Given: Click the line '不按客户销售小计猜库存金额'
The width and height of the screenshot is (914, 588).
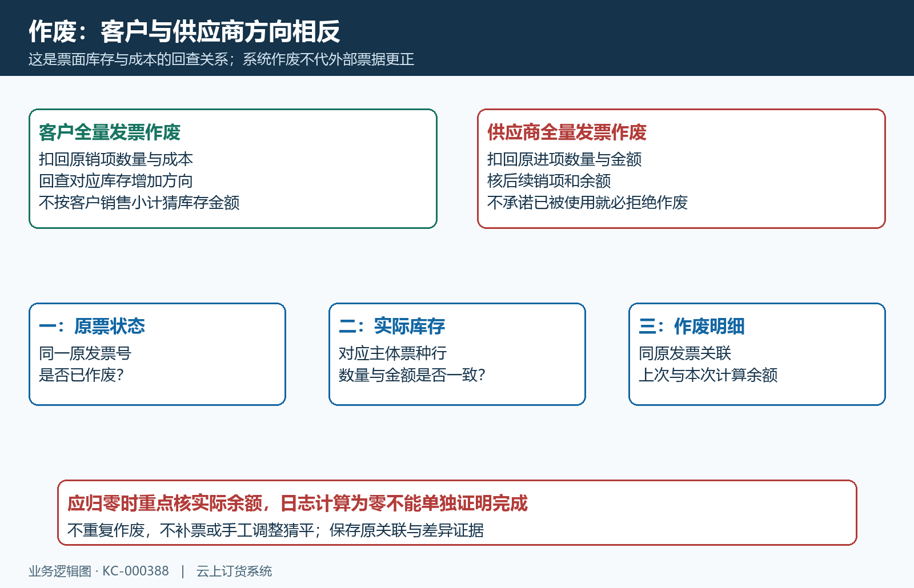Looking at the screenshot, I should coord(139,203).
